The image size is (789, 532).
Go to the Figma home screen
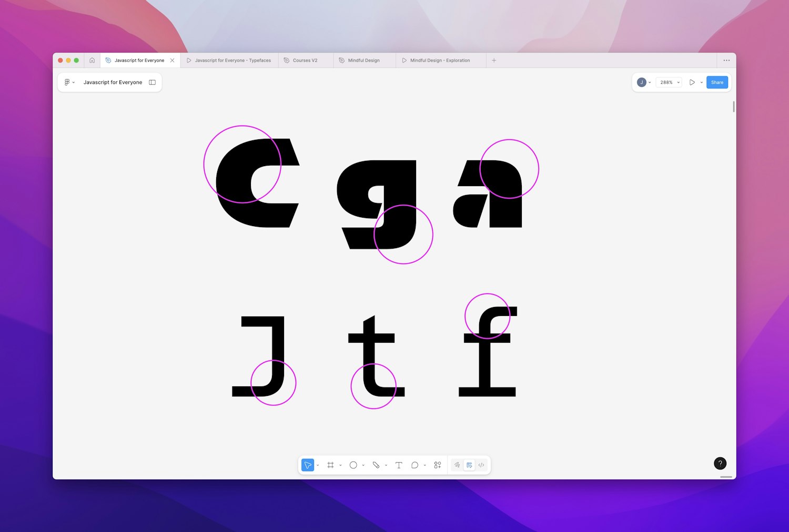tap(93, 60)
